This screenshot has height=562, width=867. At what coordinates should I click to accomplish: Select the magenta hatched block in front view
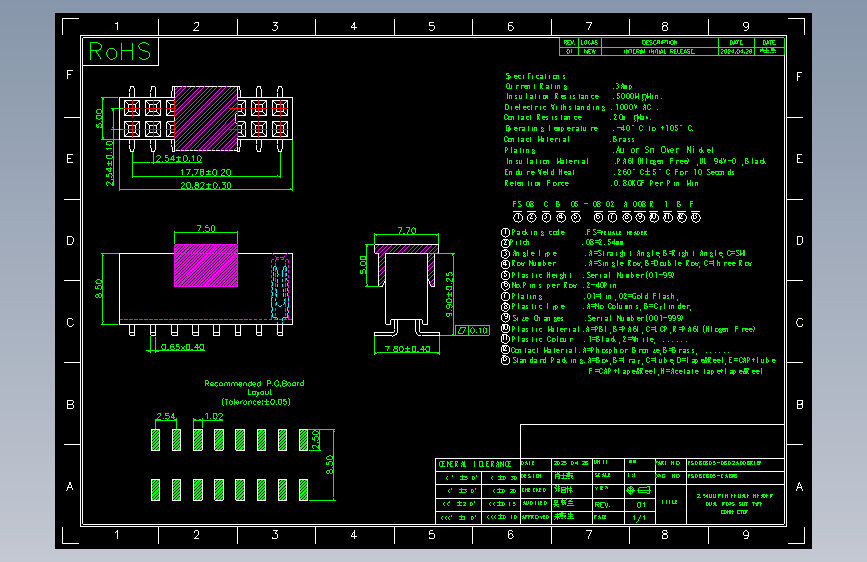(206, 266)
